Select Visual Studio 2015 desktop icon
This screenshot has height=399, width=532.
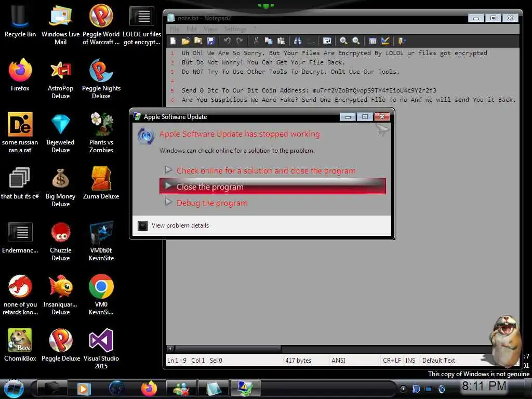coord(101,349)
